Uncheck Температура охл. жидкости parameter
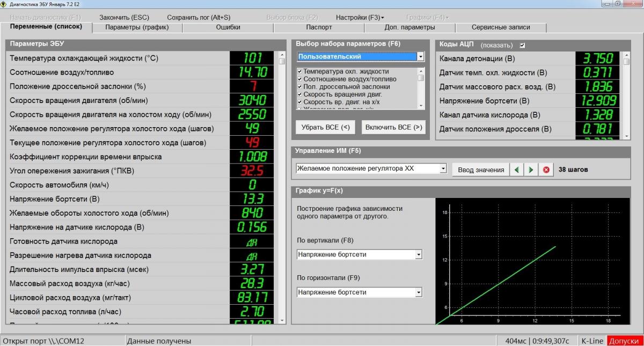The image size is (644, 346). point(299,71)
